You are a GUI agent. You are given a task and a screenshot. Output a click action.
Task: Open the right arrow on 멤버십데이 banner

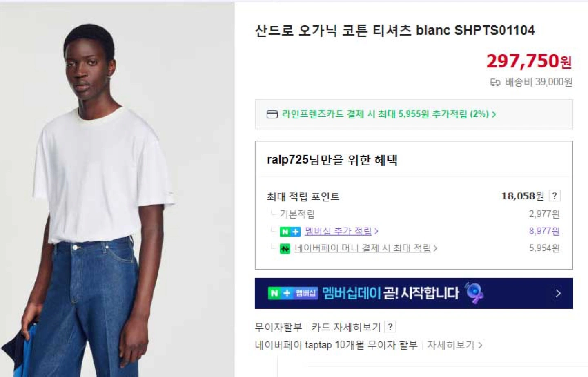(x=558, y=293)
